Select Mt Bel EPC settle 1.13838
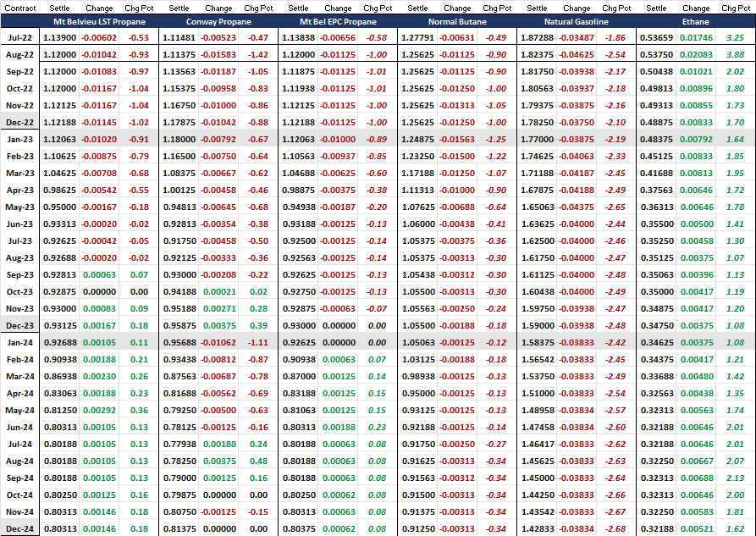Screen dimensions: 756x536 pyautogui.click(x=299, y=37)
